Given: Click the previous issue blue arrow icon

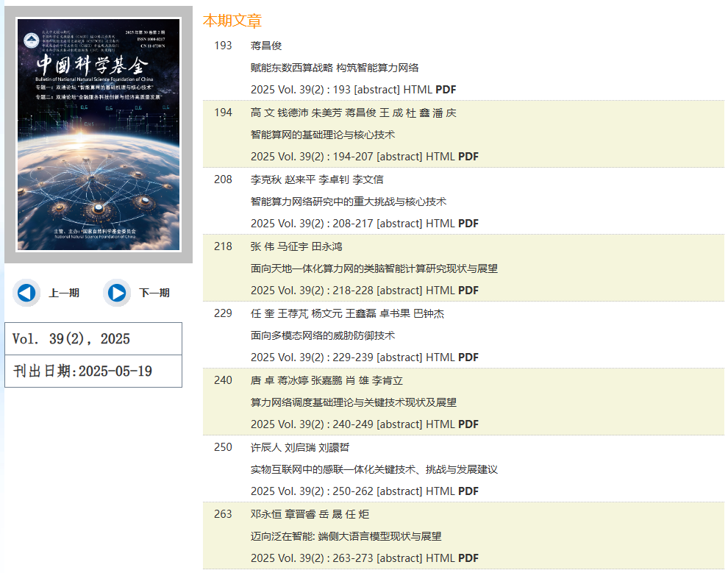Looking at the screenshot, I should (26, 293).
